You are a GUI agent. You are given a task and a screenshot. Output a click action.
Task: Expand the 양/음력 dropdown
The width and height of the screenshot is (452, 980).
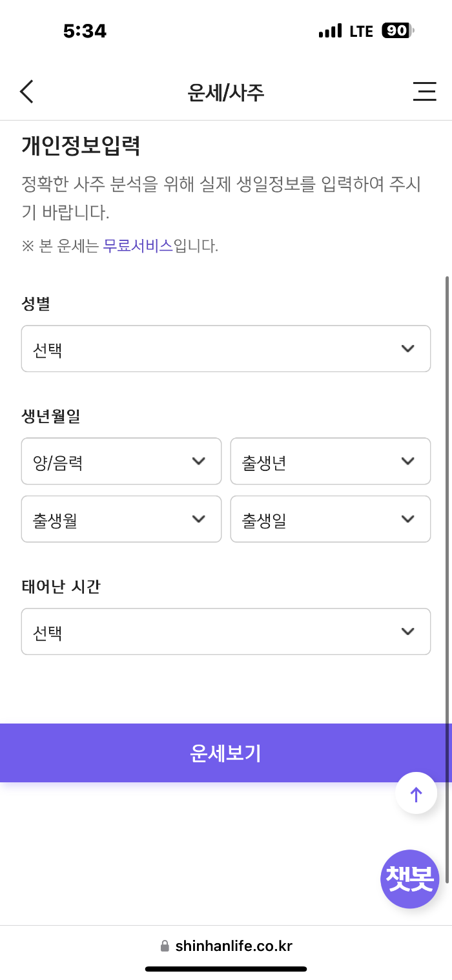121,461
